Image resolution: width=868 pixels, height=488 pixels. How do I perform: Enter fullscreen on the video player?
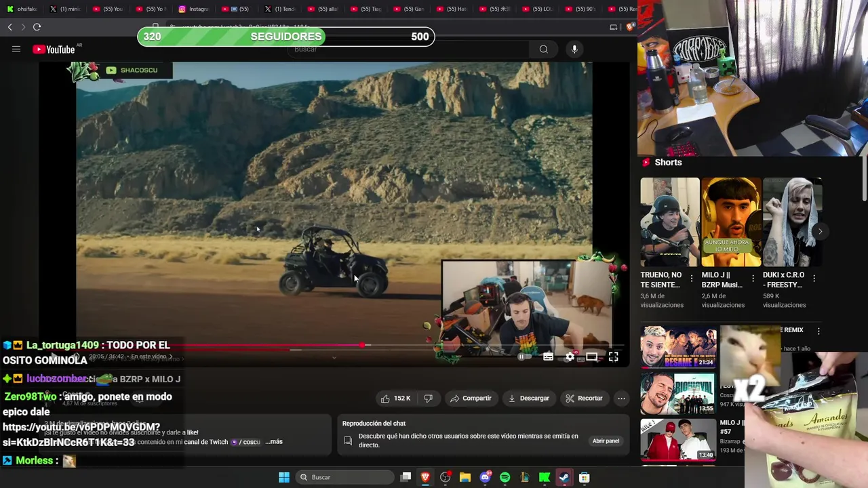(x=613, y=357)
